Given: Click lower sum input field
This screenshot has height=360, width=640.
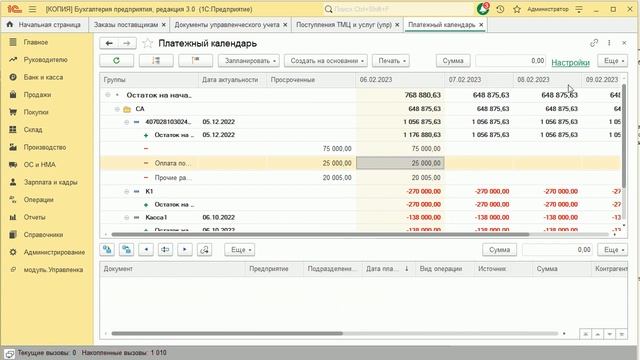Looking at the screenshot, I should (557, 249).
